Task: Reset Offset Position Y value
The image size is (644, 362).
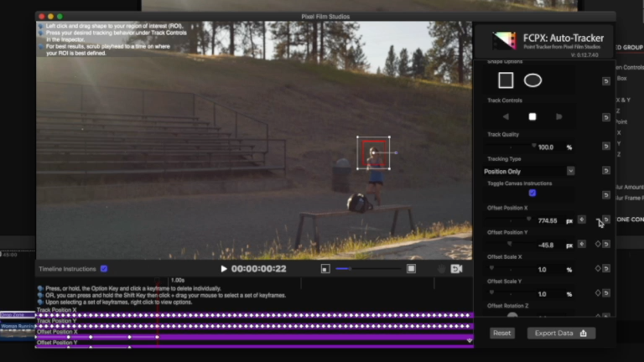Action: pos(606,244)
